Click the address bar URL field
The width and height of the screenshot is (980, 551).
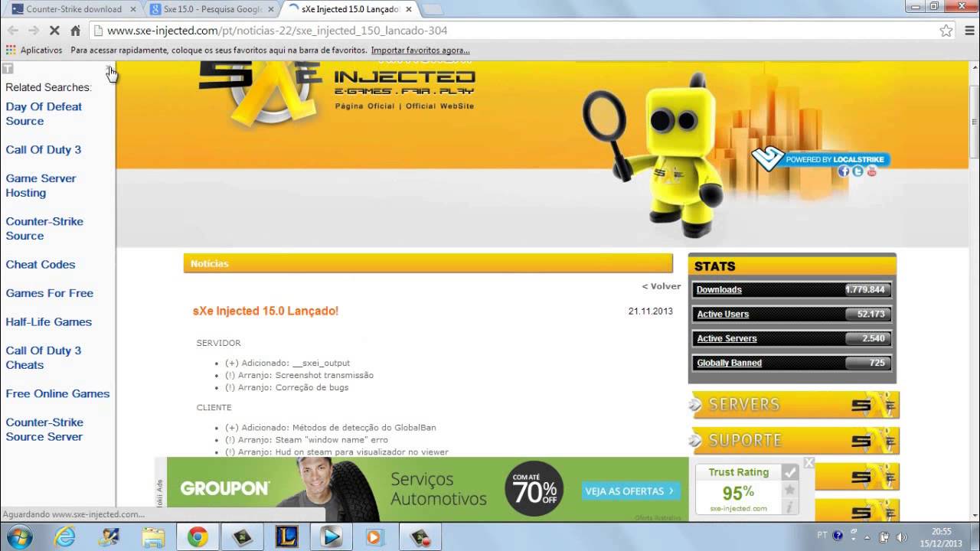click(x=513, y=31)
